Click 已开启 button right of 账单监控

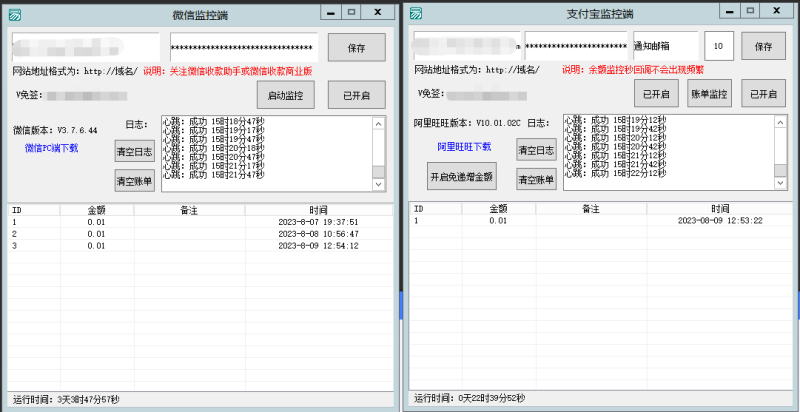tap(763, 93)
